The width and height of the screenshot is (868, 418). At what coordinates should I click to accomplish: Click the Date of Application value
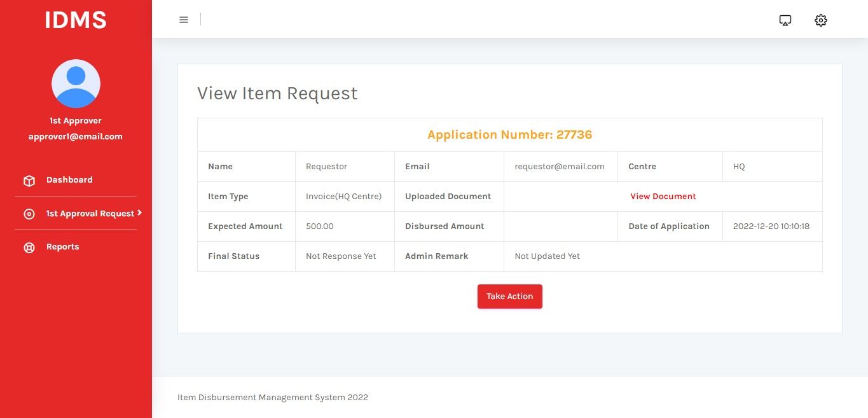point(771,226)
